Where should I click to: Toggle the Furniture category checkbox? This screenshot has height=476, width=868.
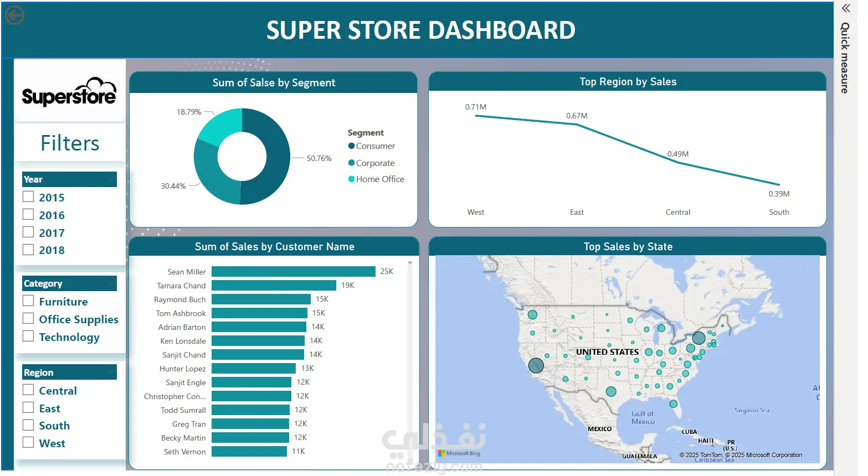28,301
